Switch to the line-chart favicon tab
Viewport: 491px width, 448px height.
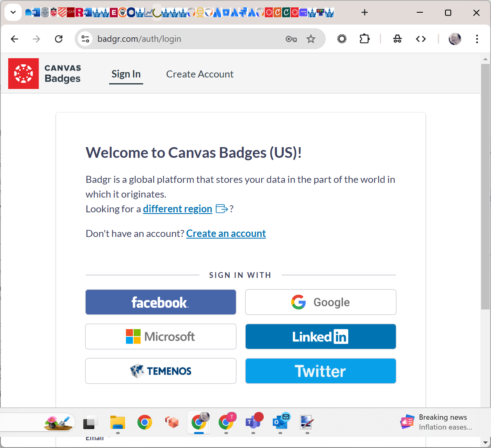pyautogui.click(x=148, y=13)
